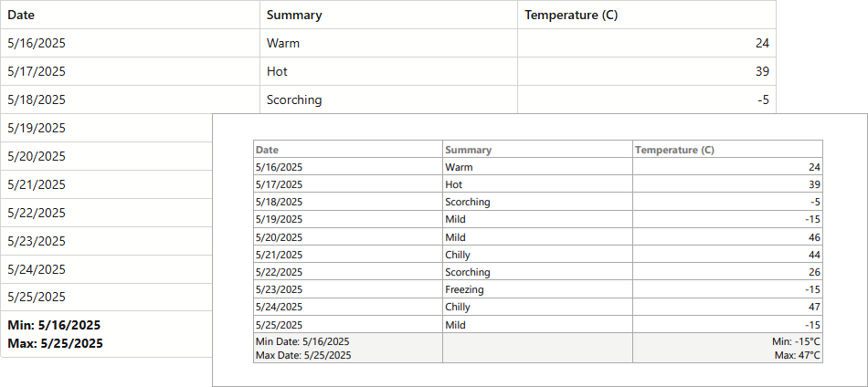Click the Min Date: 5/16/2025 footer cell
The height and width of the screenshot is (387, 868).
click(302, 341)
